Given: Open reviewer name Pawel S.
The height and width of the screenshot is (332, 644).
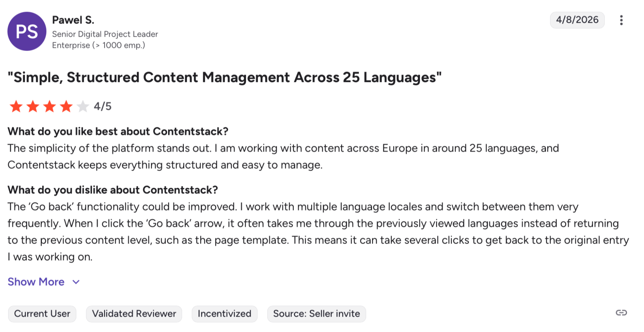Looking at the screenshot, I should point(73,20).
